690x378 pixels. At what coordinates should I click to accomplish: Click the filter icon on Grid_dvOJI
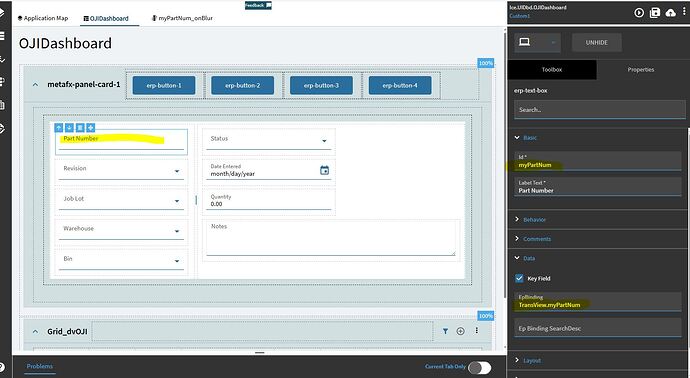click(445, 331)
